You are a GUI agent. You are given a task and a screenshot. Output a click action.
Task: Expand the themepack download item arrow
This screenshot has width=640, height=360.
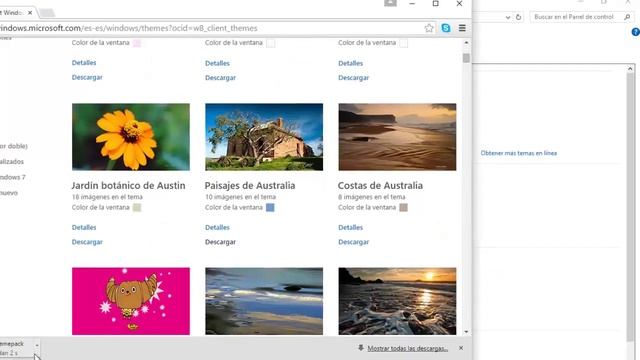click(37, 345)
